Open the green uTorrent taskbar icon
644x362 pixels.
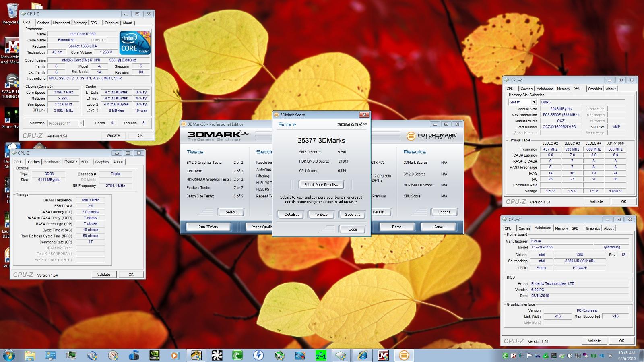coord(237,355)
